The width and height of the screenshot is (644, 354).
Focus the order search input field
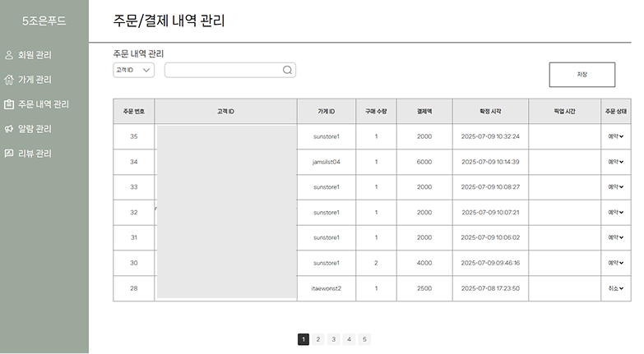point(230,70)
